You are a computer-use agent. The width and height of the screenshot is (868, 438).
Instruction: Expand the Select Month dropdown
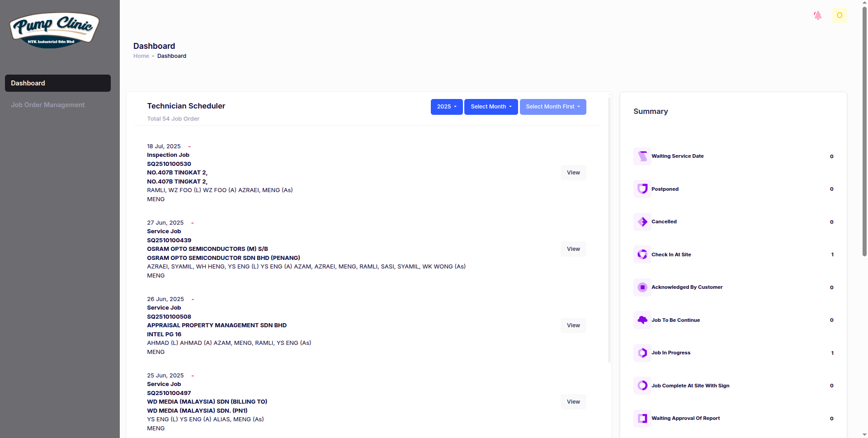click(491, 107)
